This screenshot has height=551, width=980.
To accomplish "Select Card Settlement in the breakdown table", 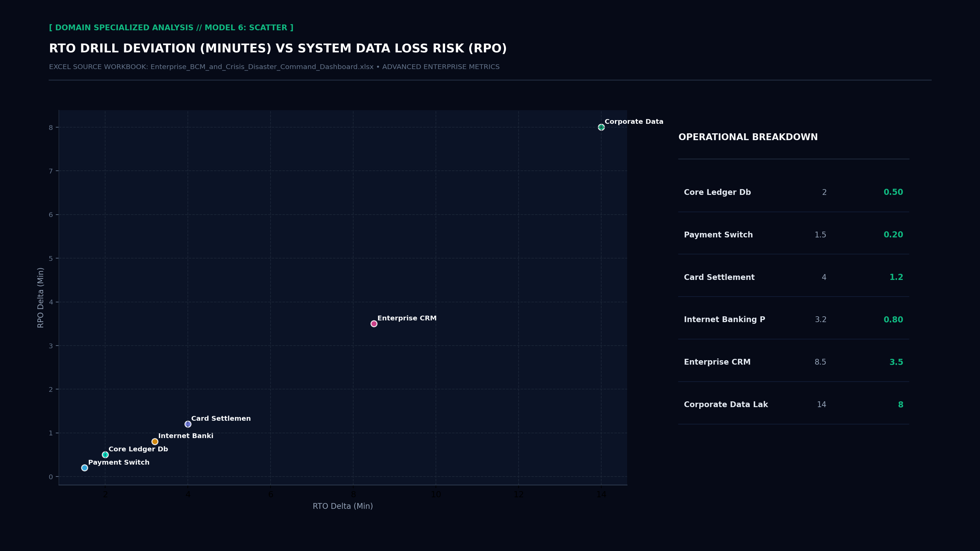I will pos(719,277).
